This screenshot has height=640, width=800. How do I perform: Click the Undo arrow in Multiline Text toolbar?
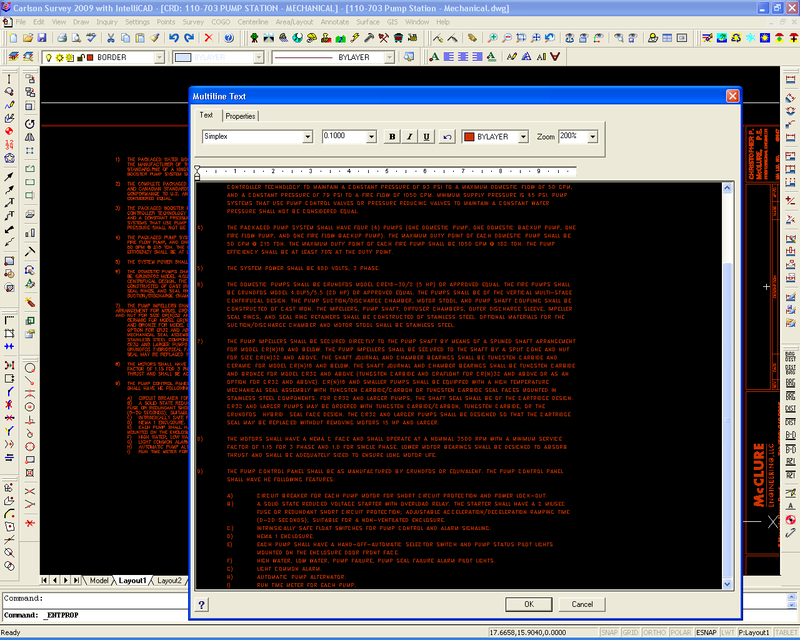pyautogui.click(x=447, y=136)
